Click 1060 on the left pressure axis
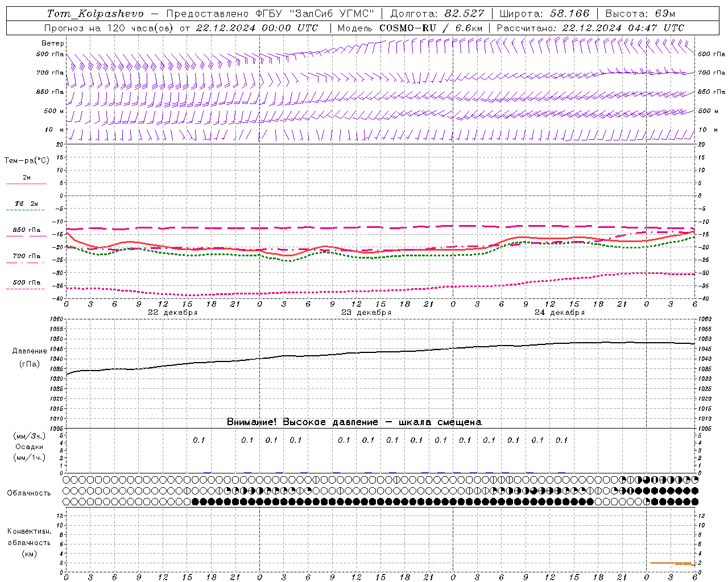This screenshot has width=728, height=582. (56, 319)
